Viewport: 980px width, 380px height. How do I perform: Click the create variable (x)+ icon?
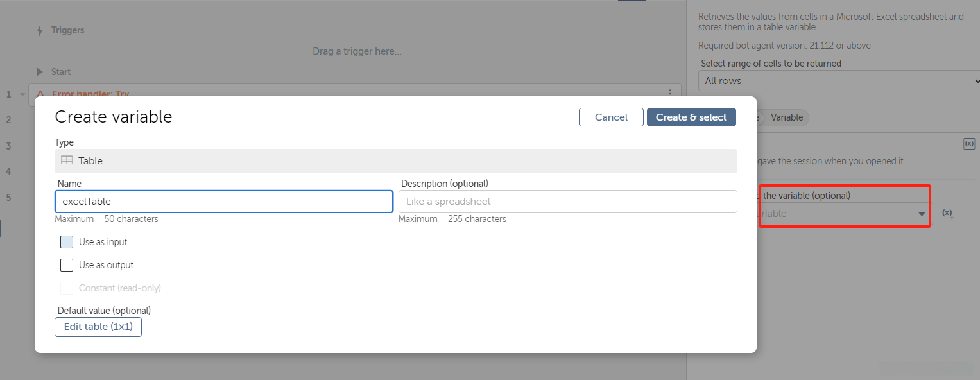pos(948,214)
